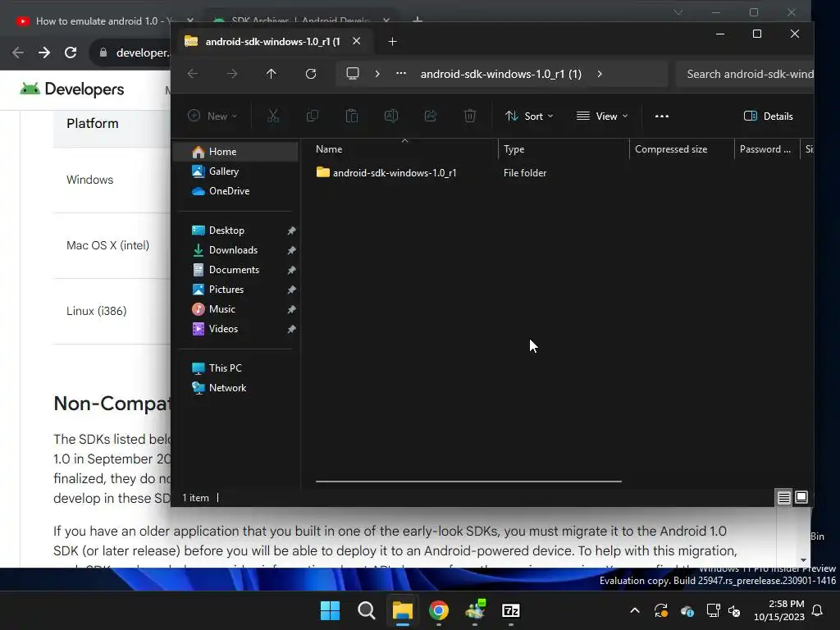Image resolution: width=840 pixels, height=630 pixels.
Task: Refresh the File Explorer view
Action: [x=311, y=74]
